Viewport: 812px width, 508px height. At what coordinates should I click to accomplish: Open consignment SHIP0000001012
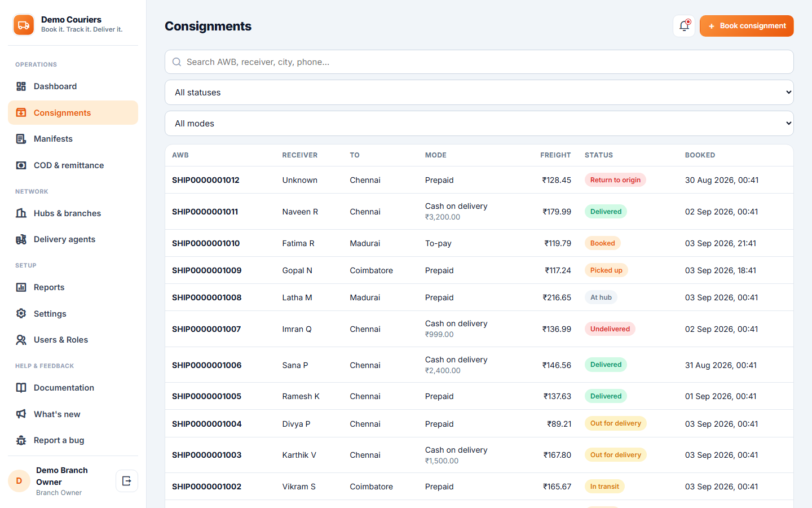[206, 180]
